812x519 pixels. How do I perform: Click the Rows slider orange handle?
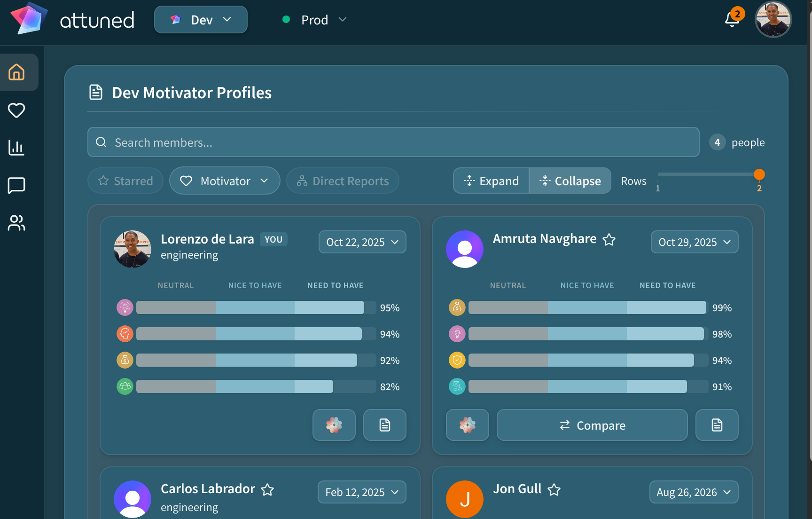coord(759,175)
